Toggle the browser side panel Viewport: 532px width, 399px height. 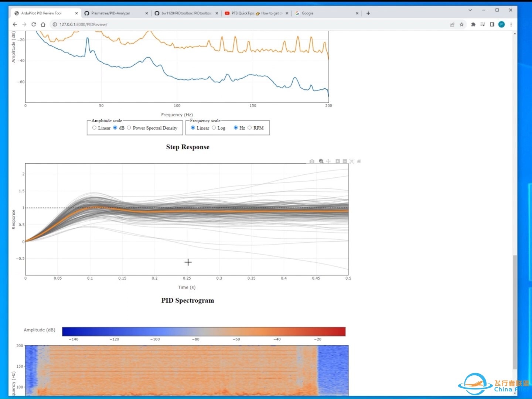(x=492, y=24)
